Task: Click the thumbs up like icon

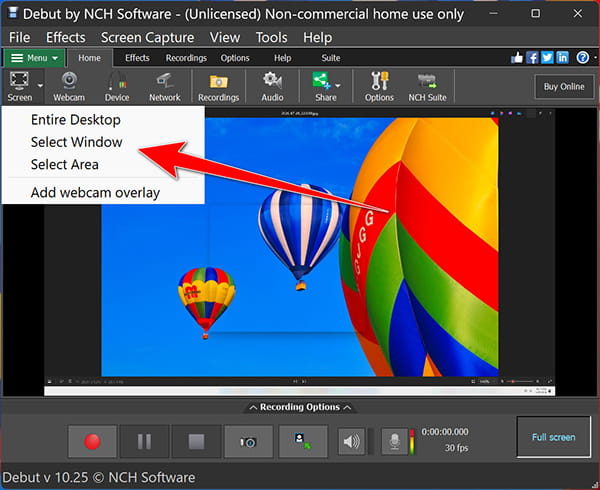Action: (x=517, y=58)
